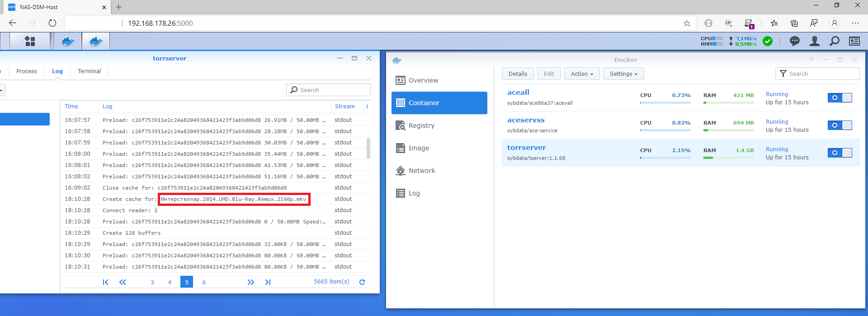Viewport: 868px width, 316px height.
Task: Toggle the aceservss container switch
Action: (840, 125)
